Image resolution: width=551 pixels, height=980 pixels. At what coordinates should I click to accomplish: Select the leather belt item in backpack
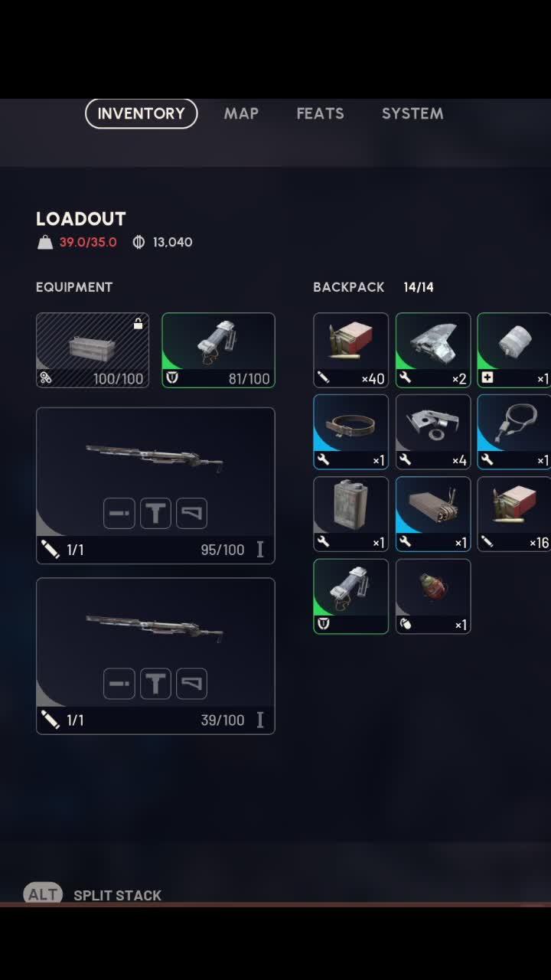[x=350, y=432]
